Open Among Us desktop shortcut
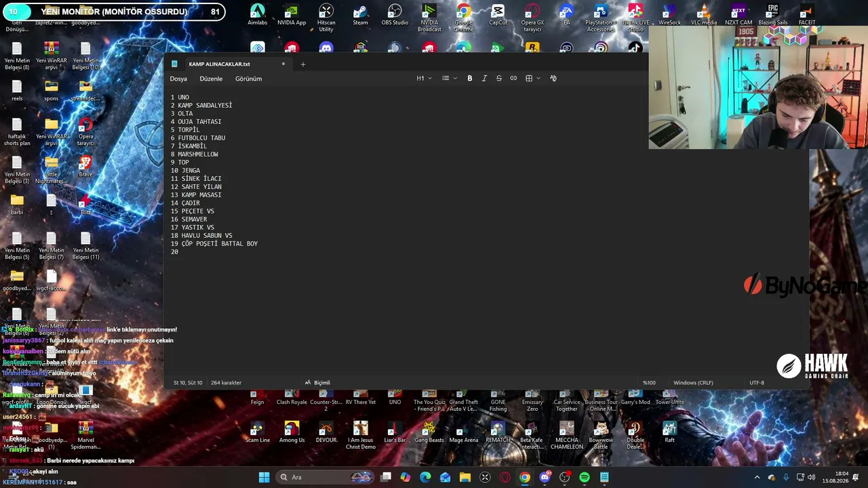The image size is (868, 488). point(292,433)
